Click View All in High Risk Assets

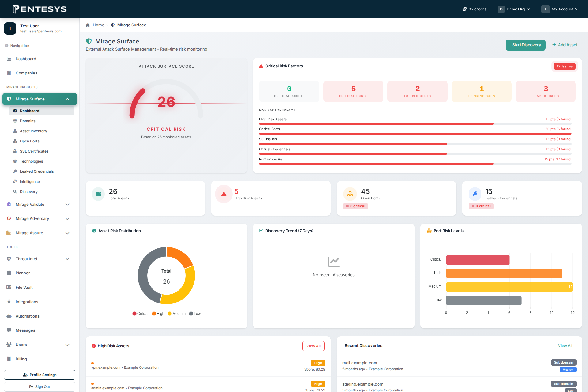[313, 346]
